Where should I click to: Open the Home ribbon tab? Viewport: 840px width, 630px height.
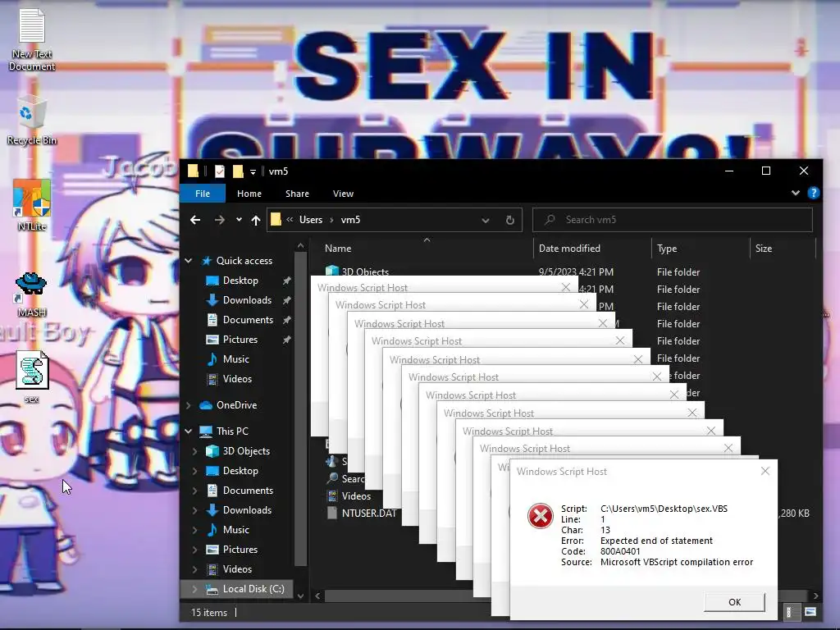point(249,194)
